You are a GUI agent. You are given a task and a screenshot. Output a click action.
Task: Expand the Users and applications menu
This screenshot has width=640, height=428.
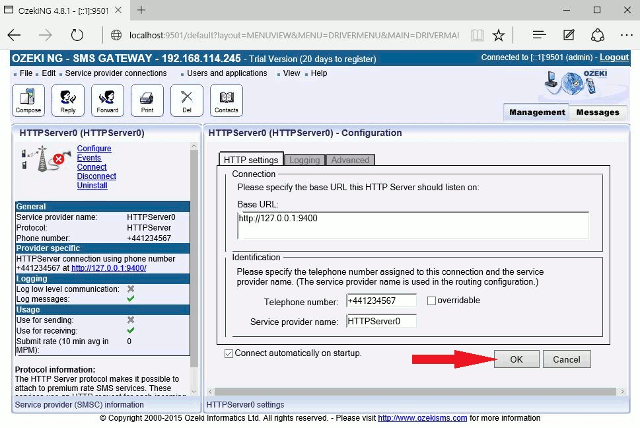coord(227,73)
